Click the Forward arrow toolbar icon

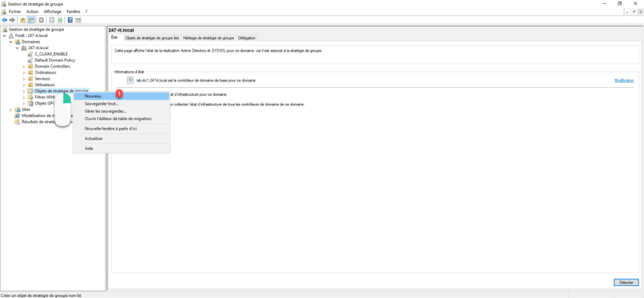(12, 19)
